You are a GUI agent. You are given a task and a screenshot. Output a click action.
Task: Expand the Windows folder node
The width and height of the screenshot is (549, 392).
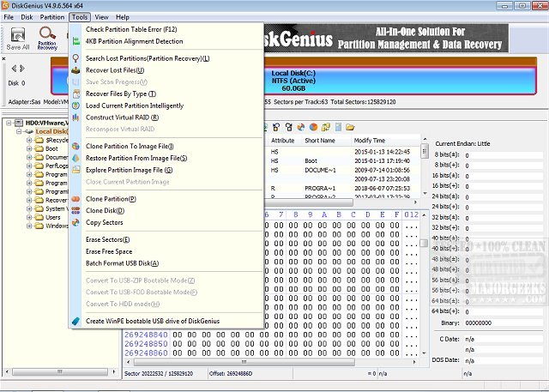point(29,226)
